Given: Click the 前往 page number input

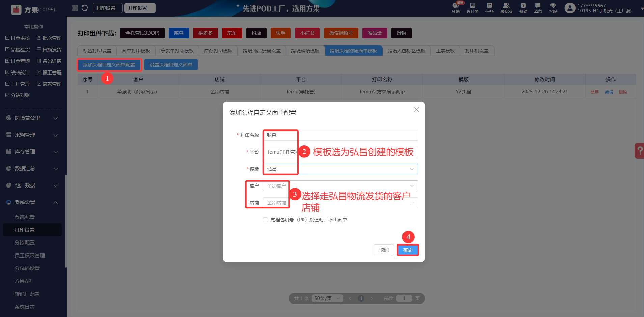Looking at the screenshot, I should (x=404, y=298).
